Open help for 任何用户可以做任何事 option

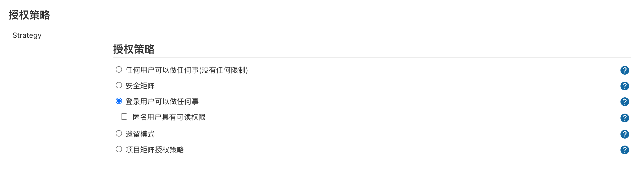point(625,70)
